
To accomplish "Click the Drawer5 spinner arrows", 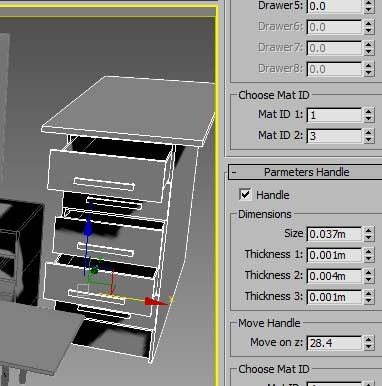I will pyautogui.click(x=369, y=6).
